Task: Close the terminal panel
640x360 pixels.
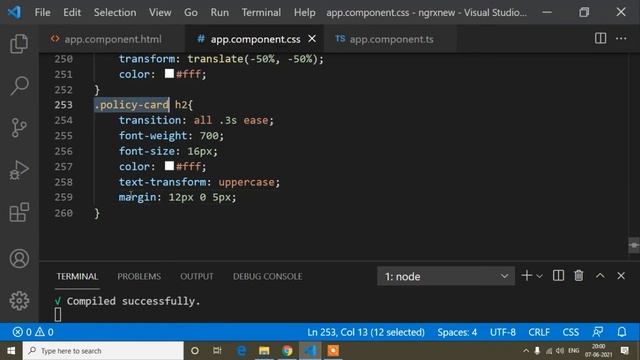Action: (x=621, y=276)
